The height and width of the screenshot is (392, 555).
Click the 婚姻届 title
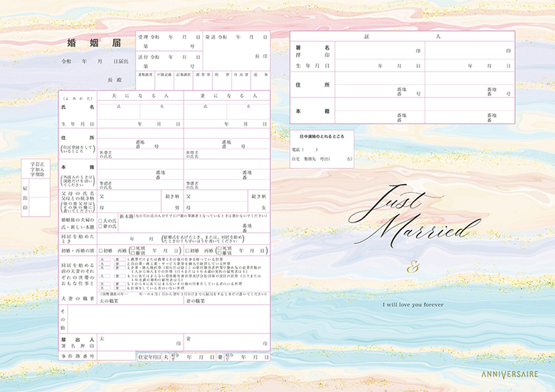94,43
